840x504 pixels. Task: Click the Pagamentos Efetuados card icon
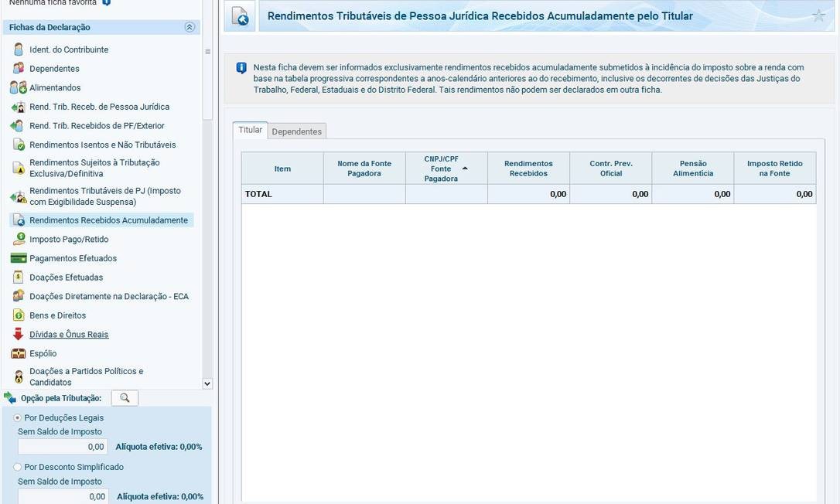[x=19, y=258]
